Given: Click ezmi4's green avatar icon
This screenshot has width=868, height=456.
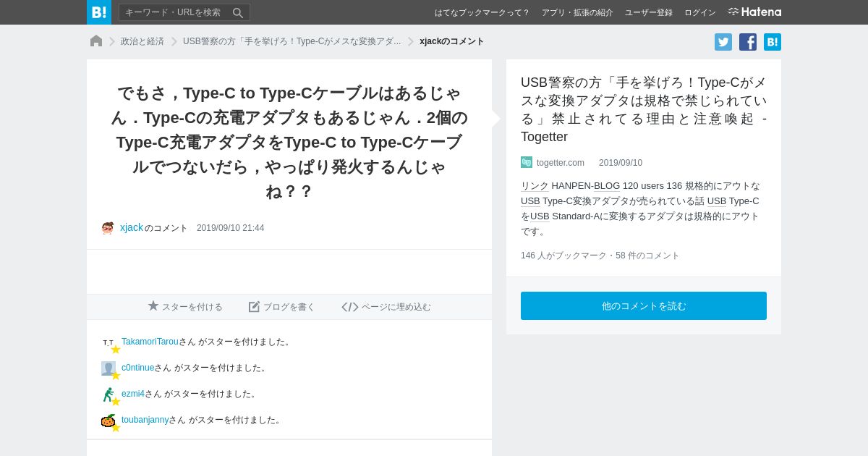Looking at the screenshot, I should tap(109, 394).
